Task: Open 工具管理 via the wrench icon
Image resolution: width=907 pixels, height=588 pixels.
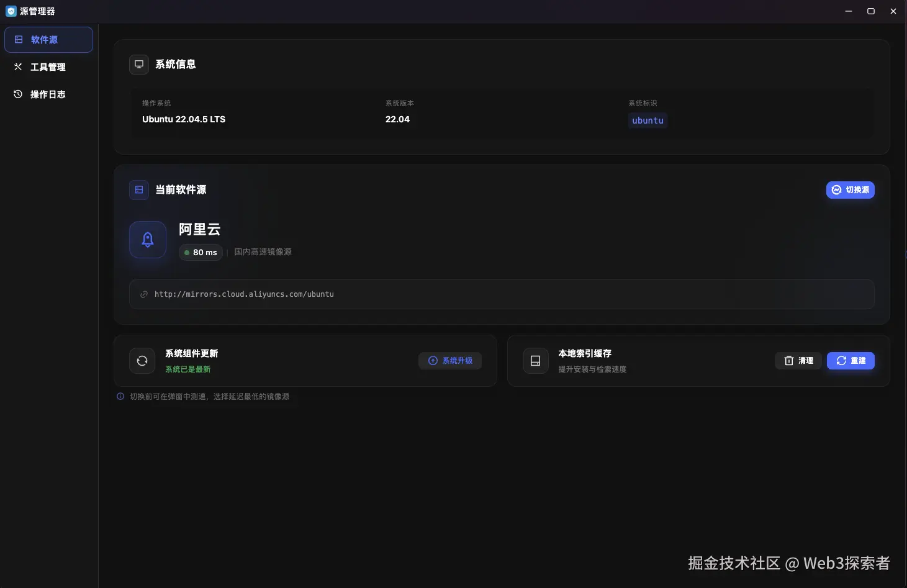Action: [18, 66]
